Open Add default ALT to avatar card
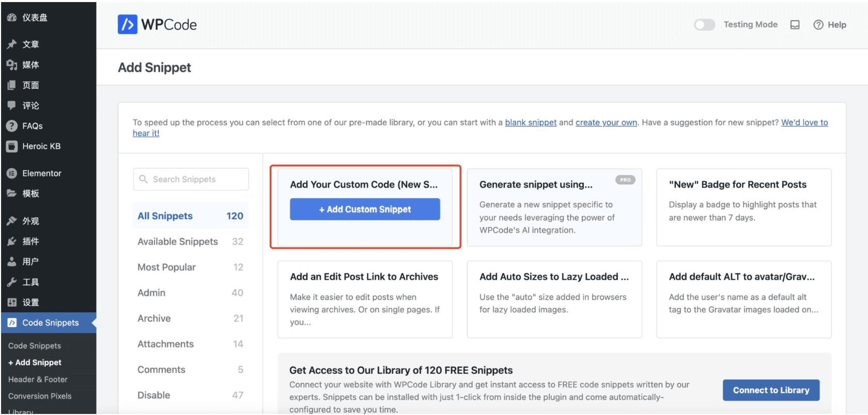The width and height of the screenshot is (868, 415). 743,299
